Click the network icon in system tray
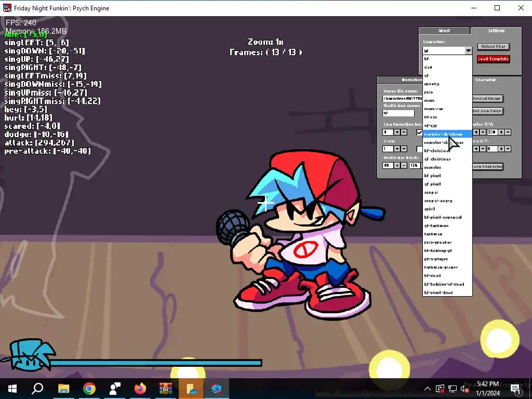532x399 pixels. pyautogui.click(x=453, y=389)
